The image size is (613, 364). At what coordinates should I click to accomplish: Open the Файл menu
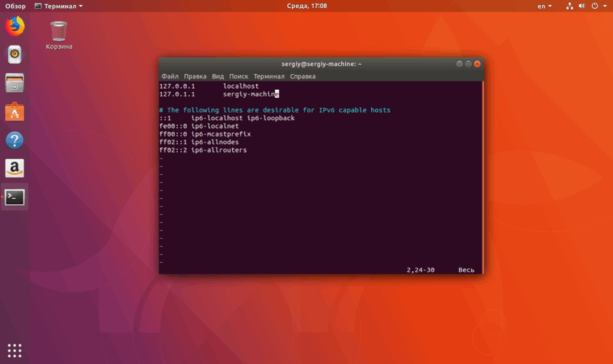coord(169,76)
